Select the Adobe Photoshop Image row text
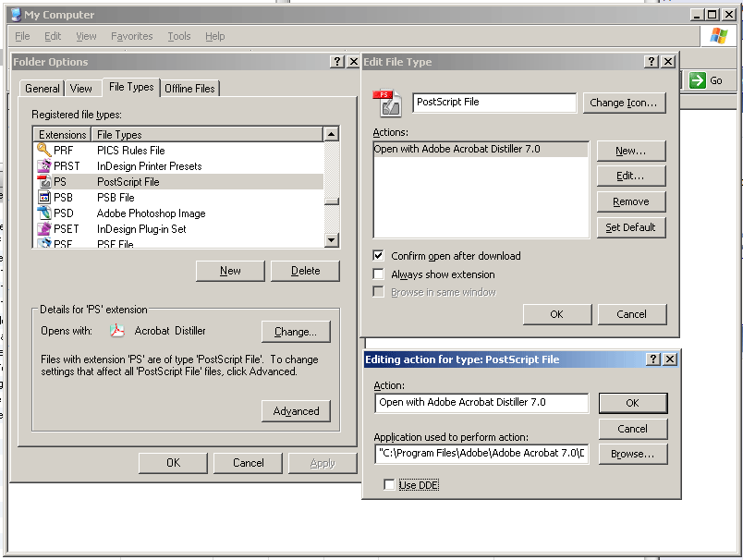 152,213
